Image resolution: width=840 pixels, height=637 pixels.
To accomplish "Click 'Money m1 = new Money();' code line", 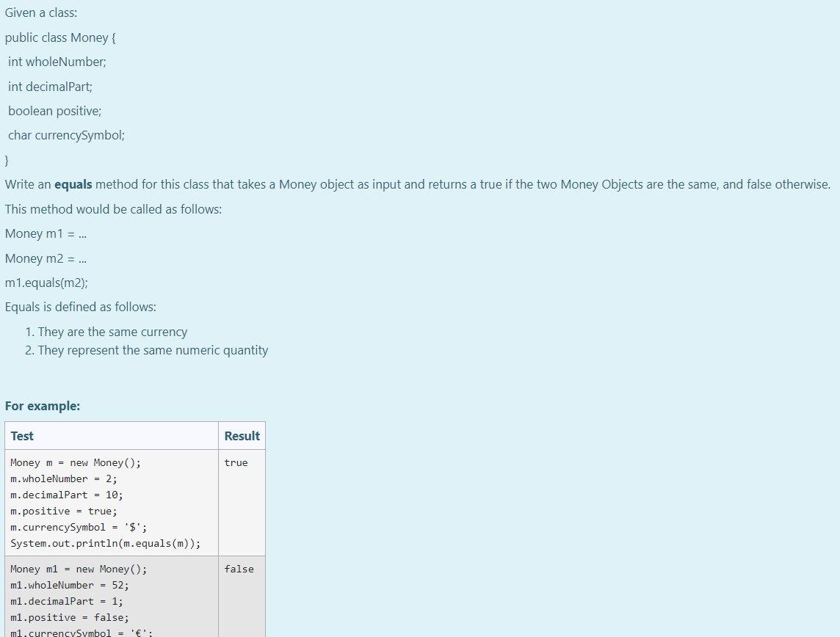I will click(79, 569).
